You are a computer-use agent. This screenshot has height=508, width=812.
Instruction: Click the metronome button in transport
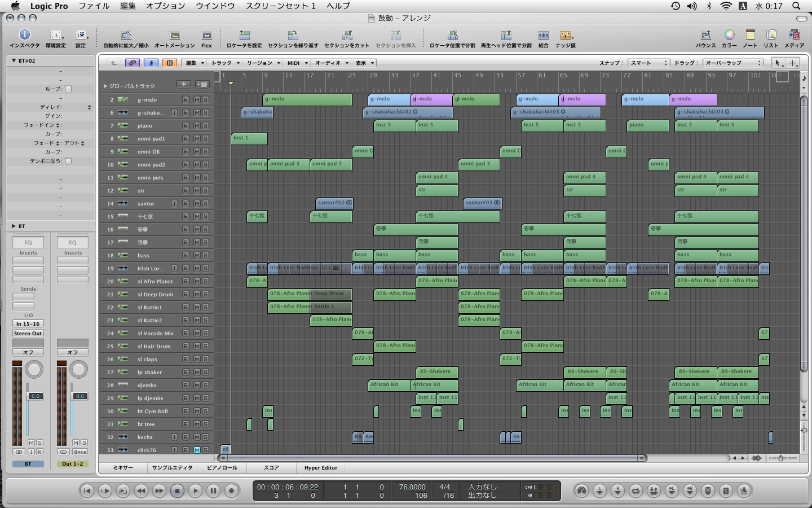pos(744,491)
